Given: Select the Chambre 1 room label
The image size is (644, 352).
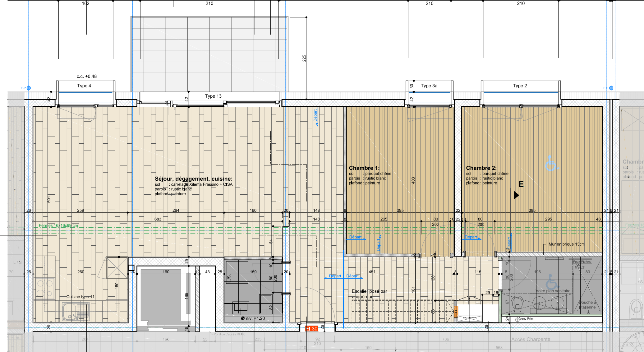Looking at the screenshot, I should [x=364, y=168].
